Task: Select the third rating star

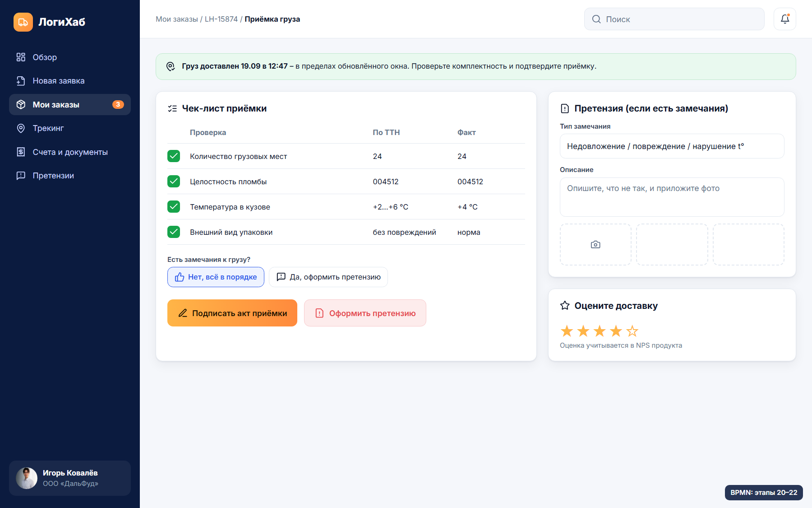Action: tap(600, 331)
